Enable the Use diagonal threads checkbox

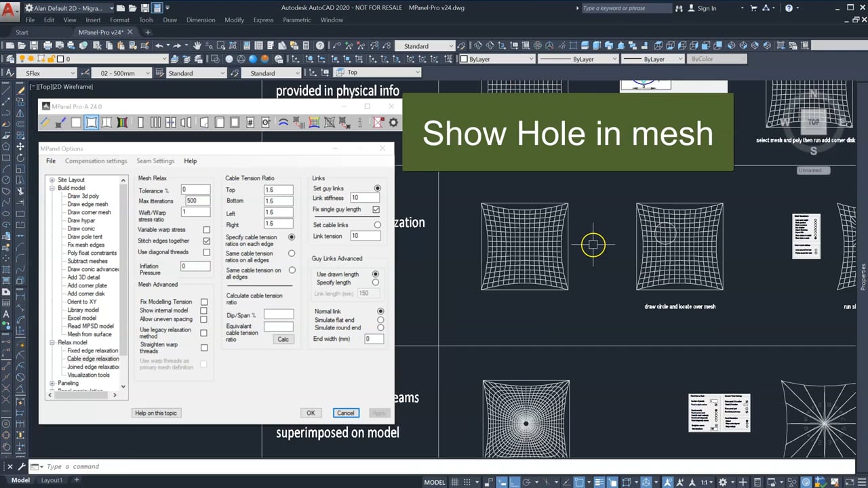pyautogui.click(x=207, y=252)
